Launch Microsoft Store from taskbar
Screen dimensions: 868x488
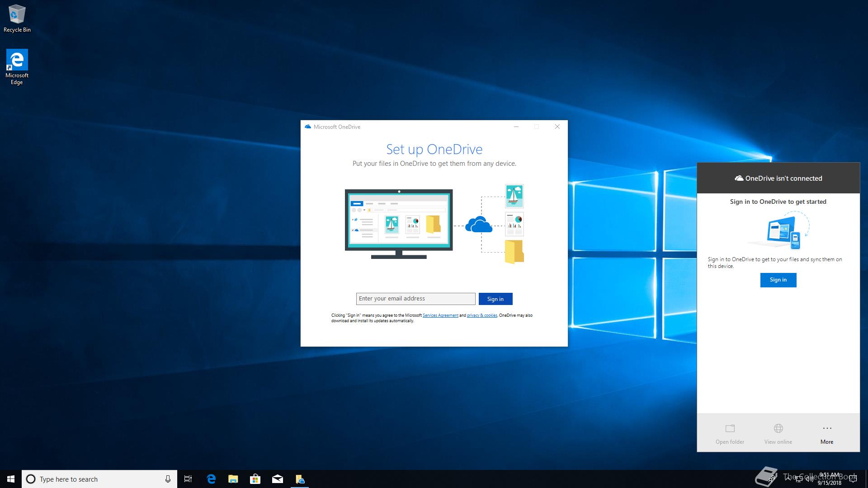[x=255, y=479]
